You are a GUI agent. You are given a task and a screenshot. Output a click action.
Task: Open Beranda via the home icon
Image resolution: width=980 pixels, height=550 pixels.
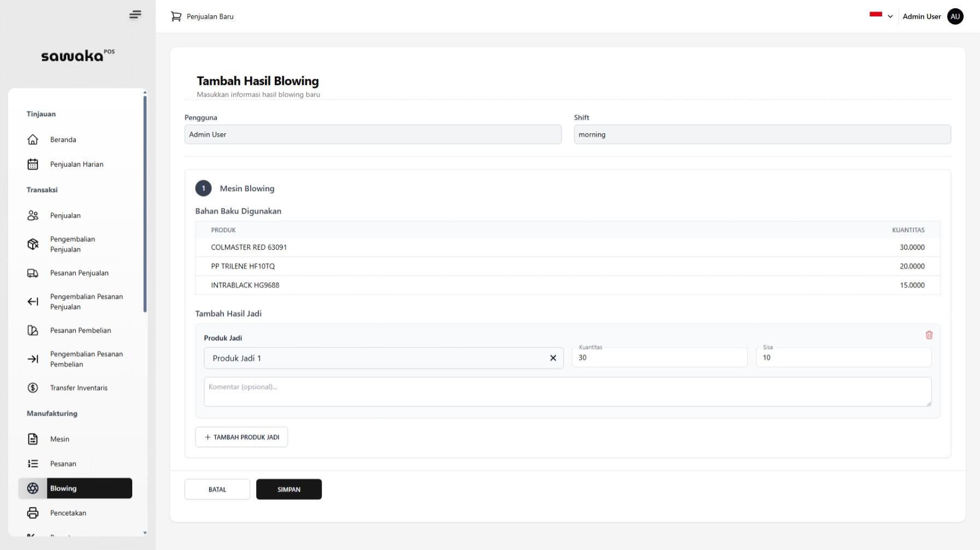click(33, 140)
